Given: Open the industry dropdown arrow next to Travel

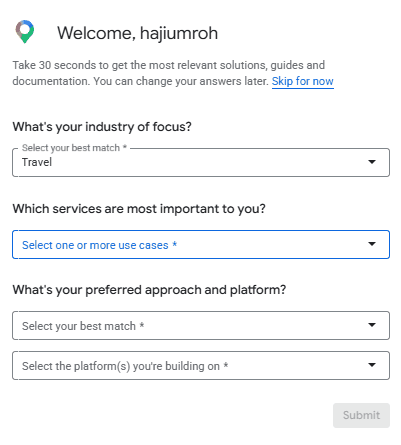Looking at the screenshot, I should coord(372,162).
